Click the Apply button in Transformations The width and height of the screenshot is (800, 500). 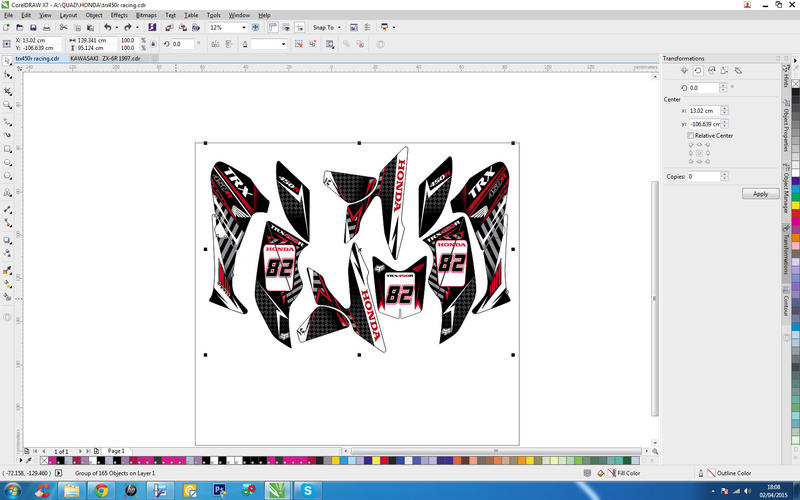(x=760, y=194)
